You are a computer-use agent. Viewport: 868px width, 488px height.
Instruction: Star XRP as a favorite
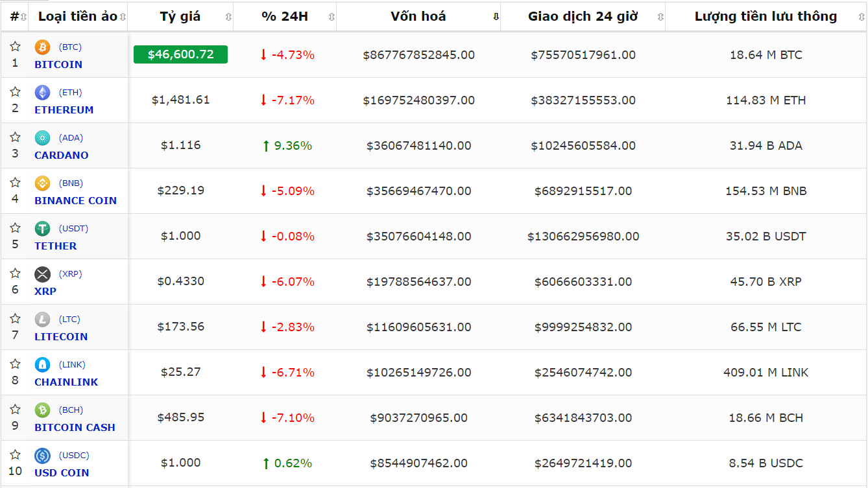click(15, 273)
